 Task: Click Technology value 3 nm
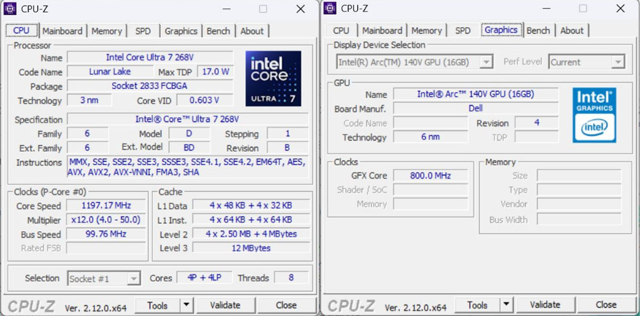point(89,100)
